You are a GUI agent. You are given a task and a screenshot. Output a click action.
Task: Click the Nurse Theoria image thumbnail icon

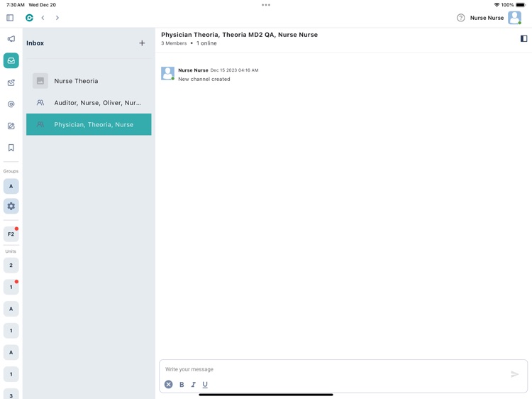[x=40, y=81]
